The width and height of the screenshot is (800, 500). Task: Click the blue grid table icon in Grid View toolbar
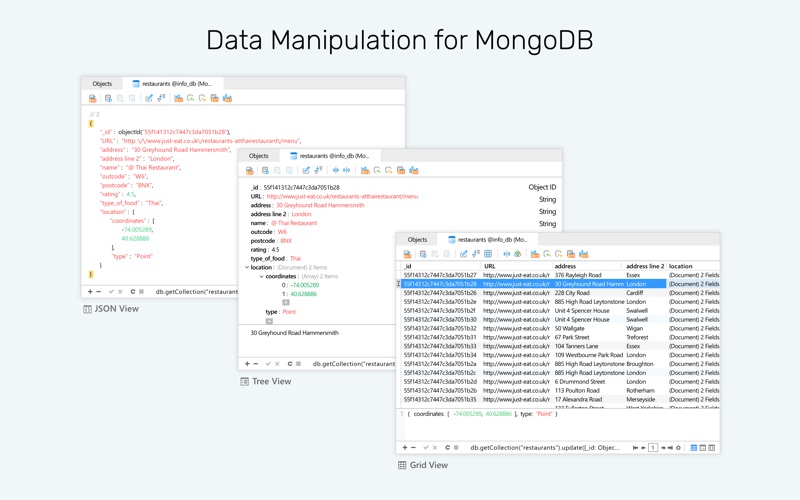[488, 254]
